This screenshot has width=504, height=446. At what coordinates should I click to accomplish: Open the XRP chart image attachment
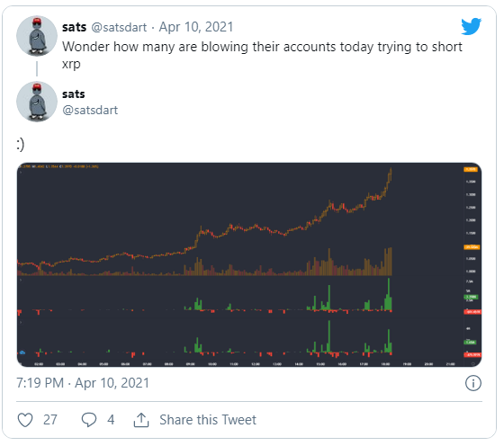249,264
